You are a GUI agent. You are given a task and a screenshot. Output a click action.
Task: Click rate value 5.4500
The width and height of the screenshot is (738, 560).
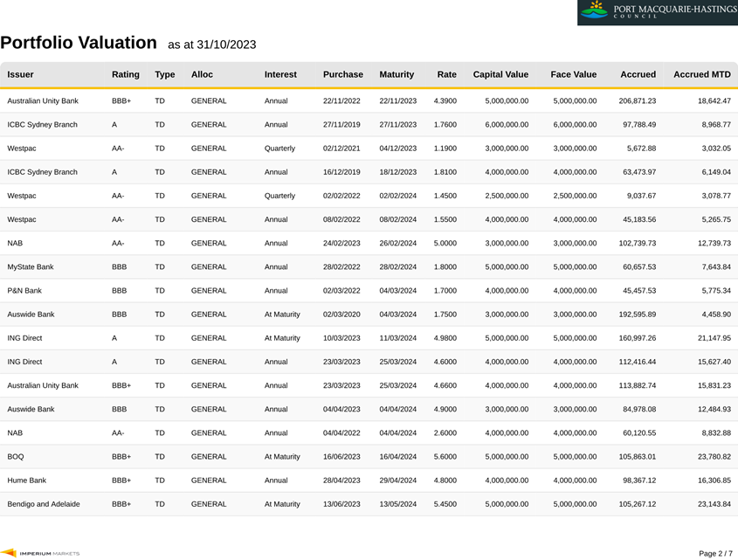[x=445, y=504]
